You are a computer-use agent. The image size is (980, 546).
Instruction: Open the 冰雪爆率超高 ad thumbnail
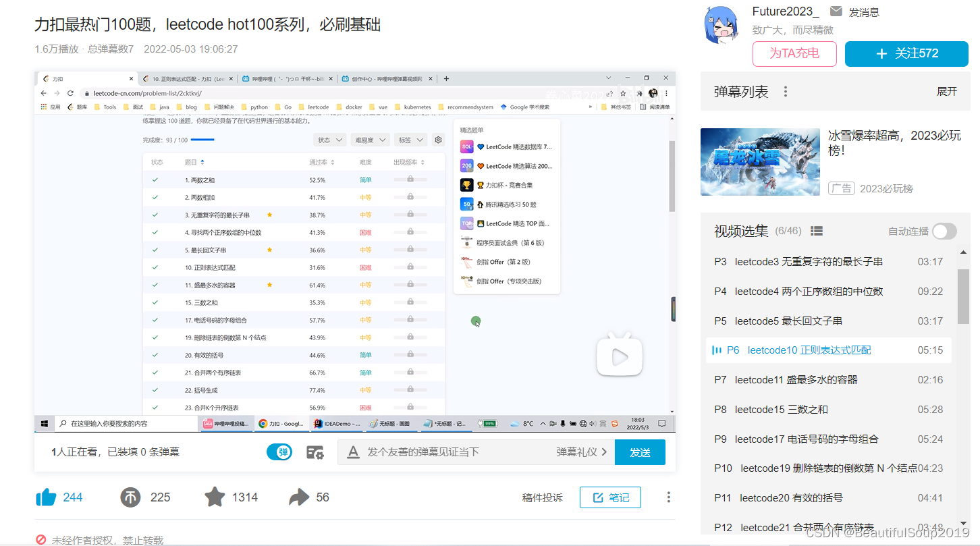[x=759, y=162]
